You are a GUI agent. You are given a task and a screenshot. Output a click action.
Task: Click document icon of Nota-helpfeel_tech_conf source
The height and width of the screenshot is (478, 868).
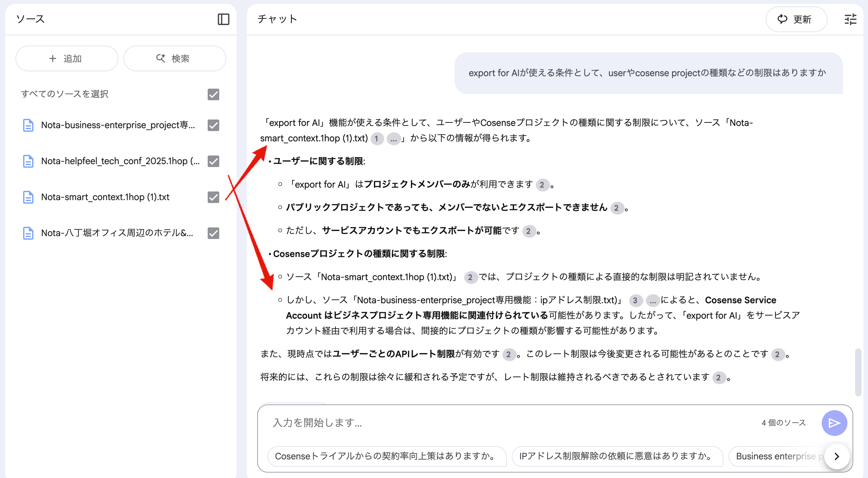(x=28, y=161)
